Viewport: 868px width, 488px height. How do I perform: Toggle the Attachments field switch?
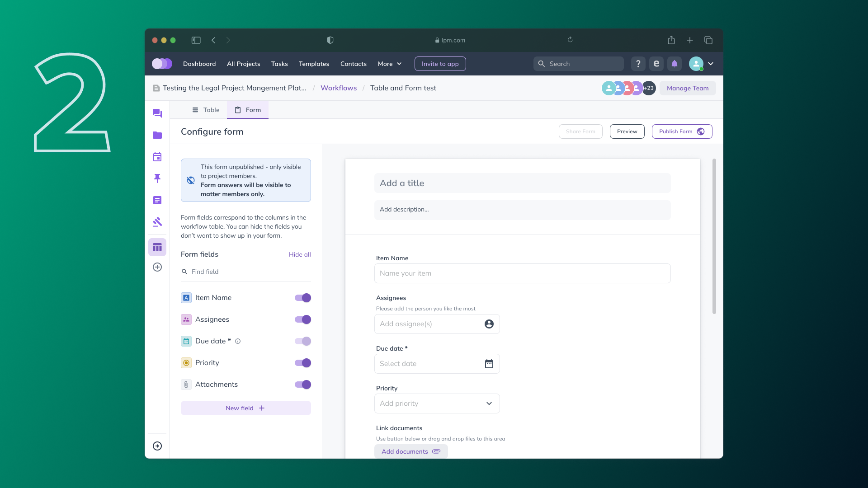(x=303, y=385)
